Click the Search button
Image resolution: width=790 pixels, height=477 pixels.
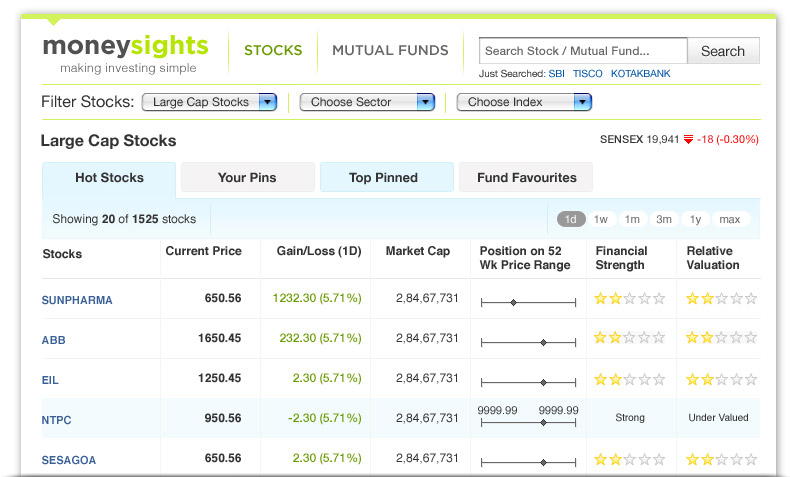[723, 51]
